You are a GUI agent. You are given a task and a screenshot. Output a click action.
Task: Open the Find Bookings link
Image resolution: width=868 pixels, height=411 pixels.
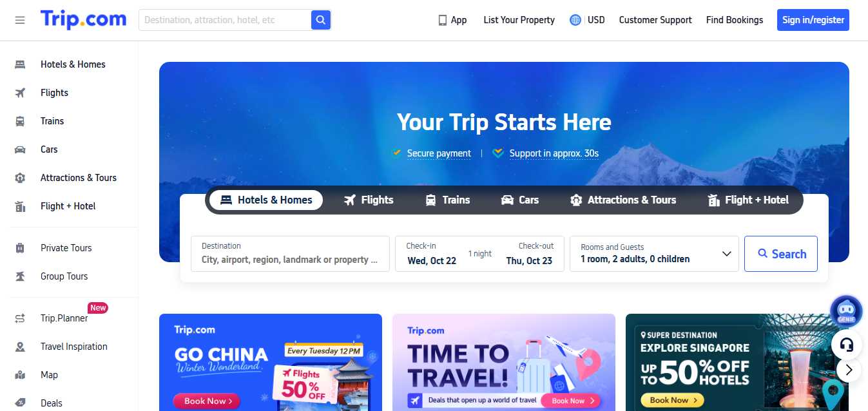click(x=735, y=20)
